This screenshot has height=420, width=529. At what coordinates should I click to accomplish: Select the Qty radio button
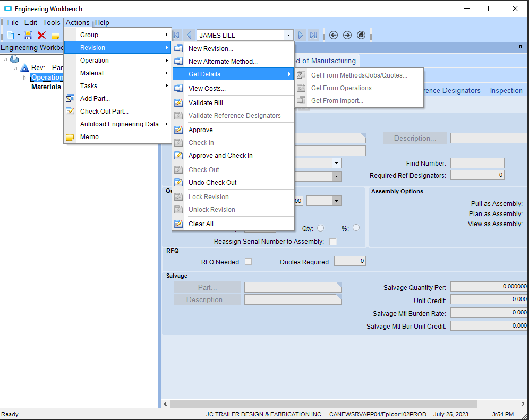pyautogui.click(x=320, y=228)
